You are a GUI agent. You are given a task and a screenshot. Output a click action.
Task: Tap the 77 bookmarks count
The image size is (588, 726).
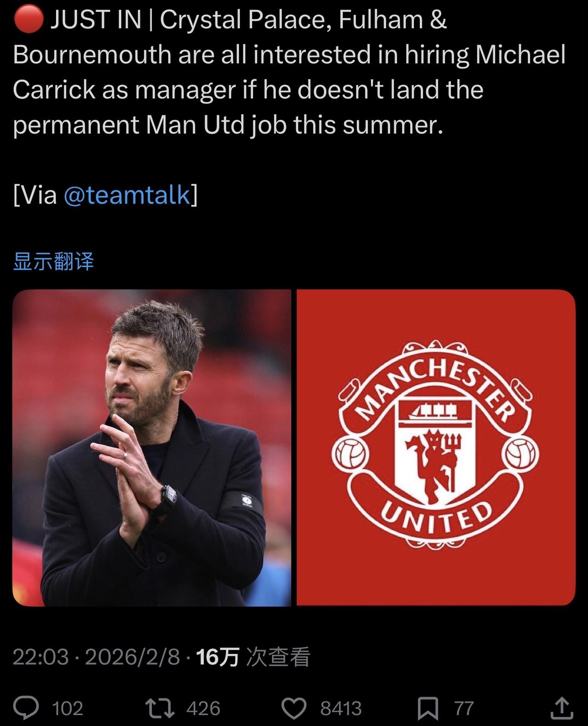tap(464, 709)
